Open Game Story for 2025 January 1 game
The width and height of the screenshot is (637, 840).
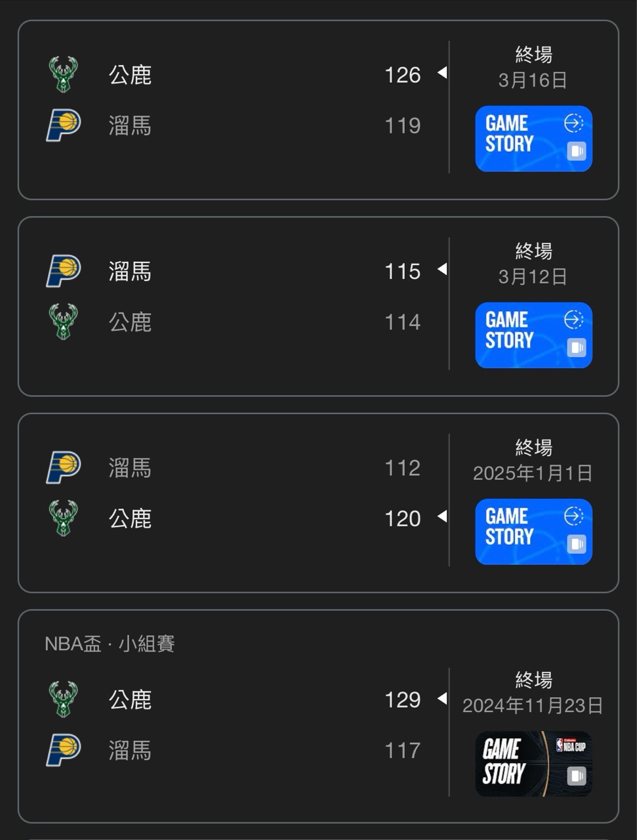tap(533, 532)
